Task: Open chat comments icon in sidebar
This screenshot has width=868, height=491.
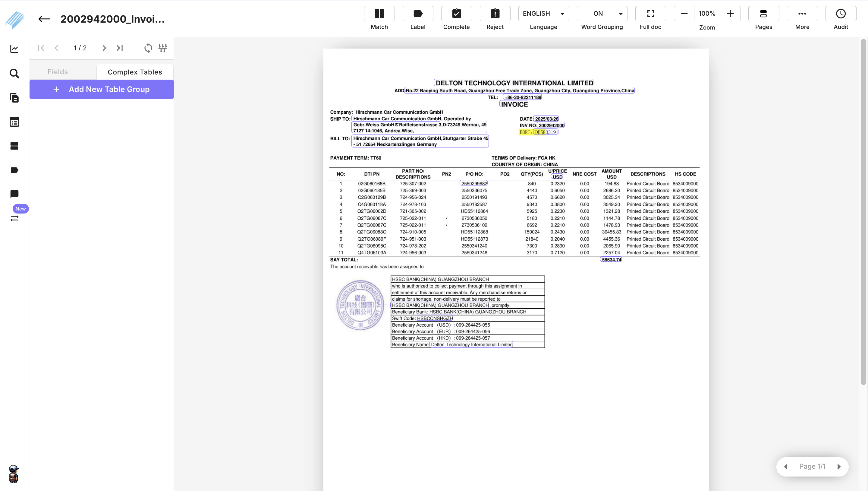Action: point(14,194)
